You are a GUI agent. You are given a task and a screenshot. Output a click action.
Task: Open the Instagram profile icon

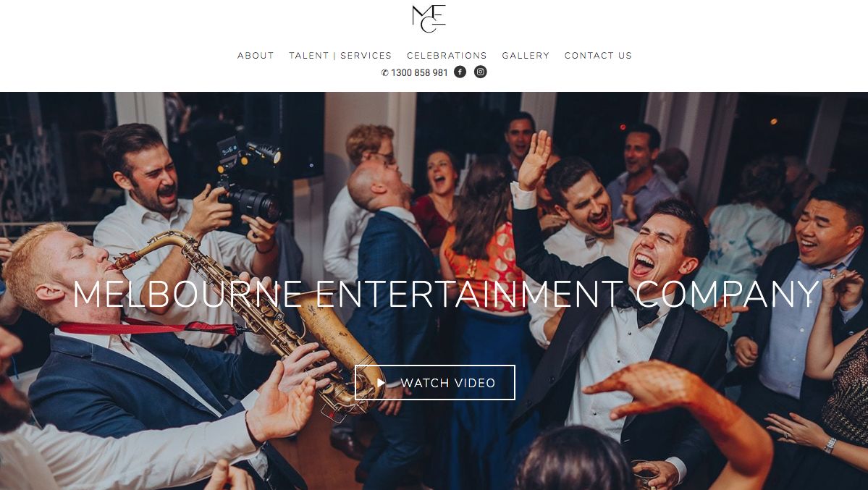pyautogui.click(x=481, y=72)
